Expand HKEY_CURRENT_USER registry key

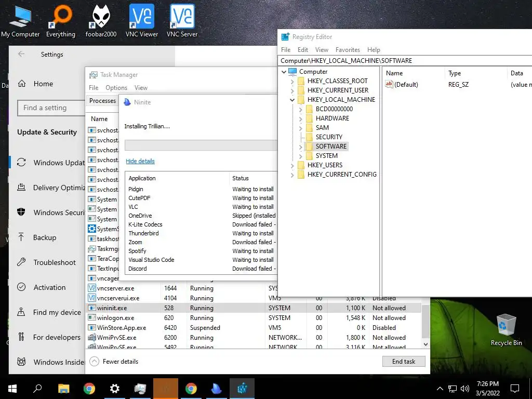[292, 90]
